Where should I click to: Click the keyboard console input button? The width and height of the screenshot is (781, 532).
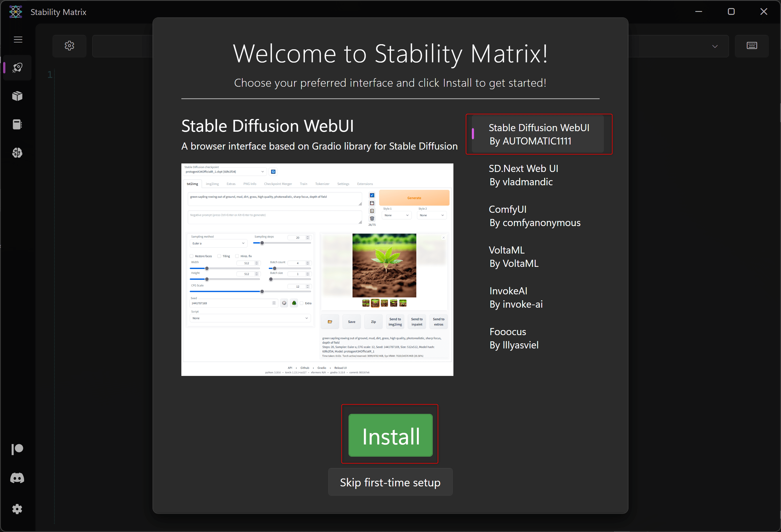coord(752,46)
